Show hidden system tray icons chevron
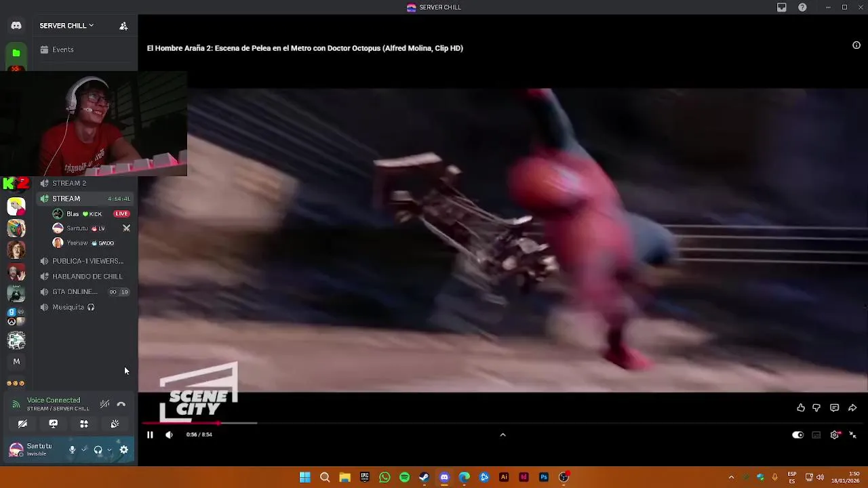 coord(731,477)
